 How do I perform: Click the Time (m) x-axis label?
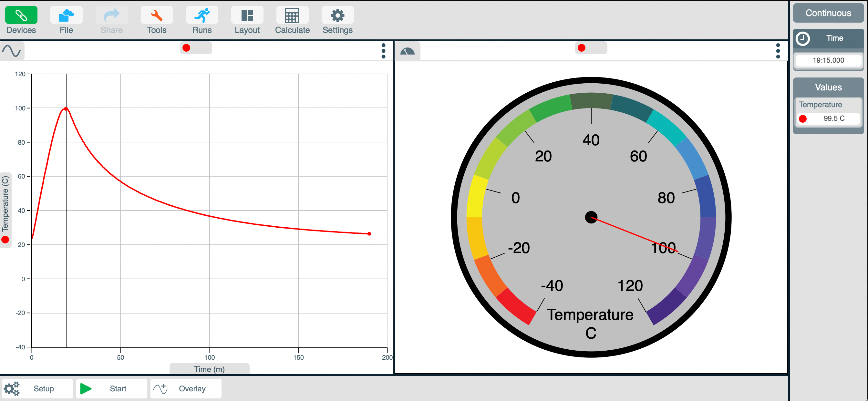click(209, 369)
